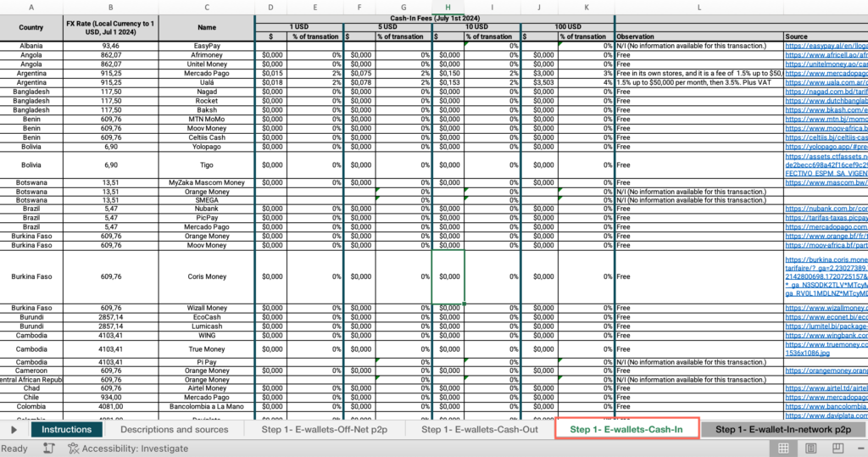868x457 pixels.
Task: Select the True Money name cell
Action: click(x=207, y=349)
